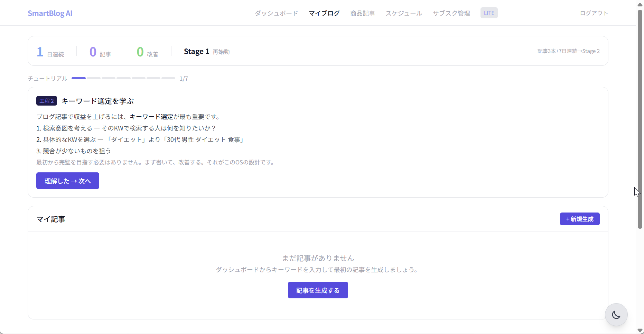Click the LITE plan badge
This screenshot has height=334, width=644.
[489, 13]
